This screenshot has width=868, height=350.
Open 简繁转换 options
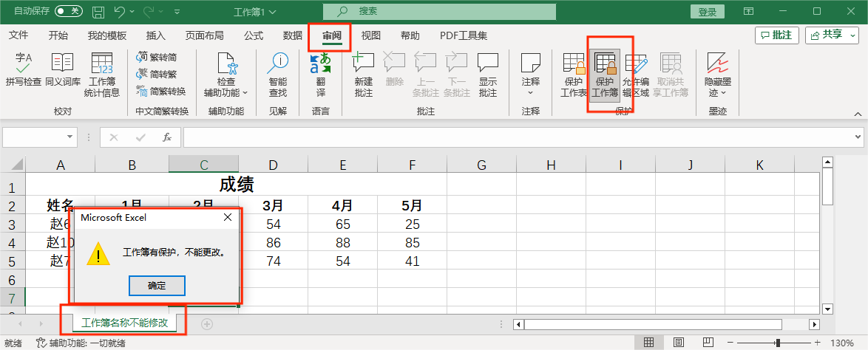tap(161, 91)
